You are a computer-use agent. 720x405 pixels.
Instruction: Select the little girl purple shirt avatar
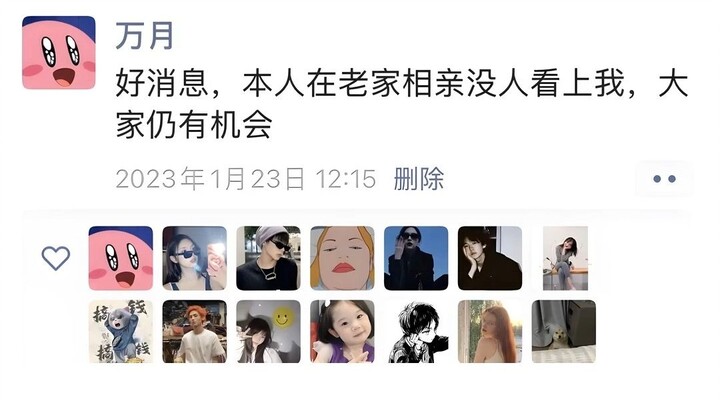coord(343,332)
